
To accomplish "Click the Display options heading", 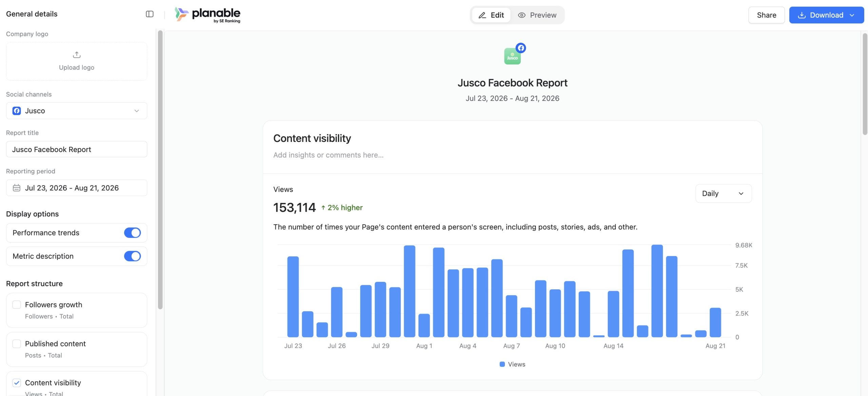I will coord(32,214).
